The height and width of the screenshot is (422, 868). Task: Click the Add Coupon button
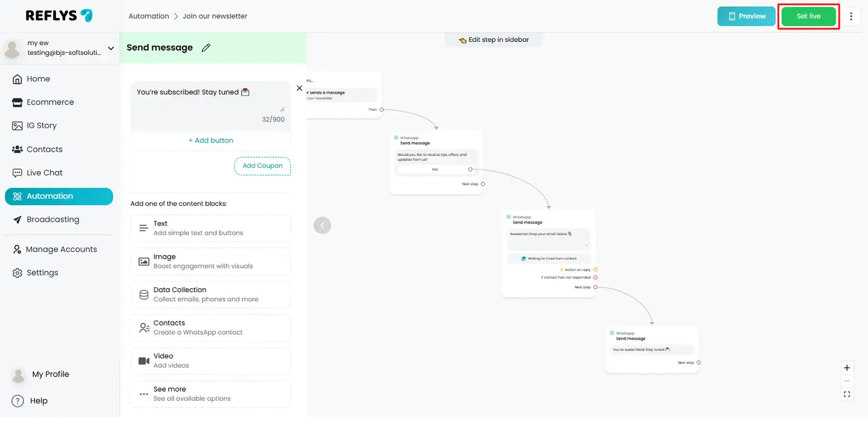tap(262, 166)
